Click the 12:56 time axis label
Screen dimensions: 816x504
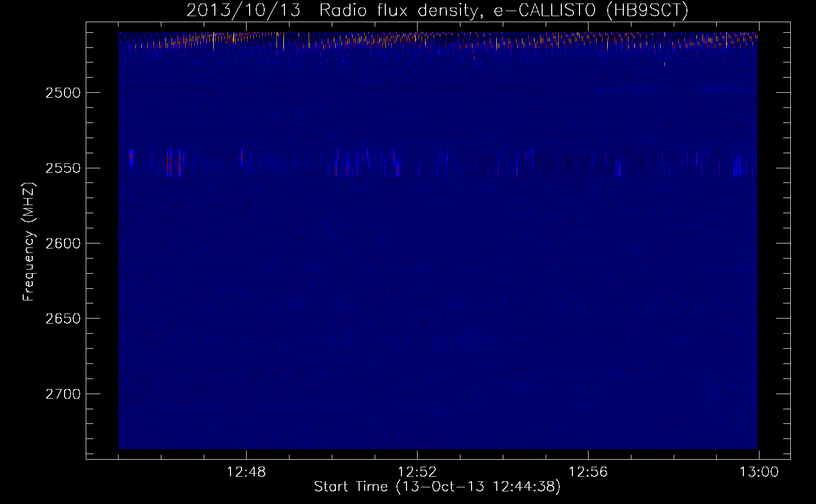(588, 472)
